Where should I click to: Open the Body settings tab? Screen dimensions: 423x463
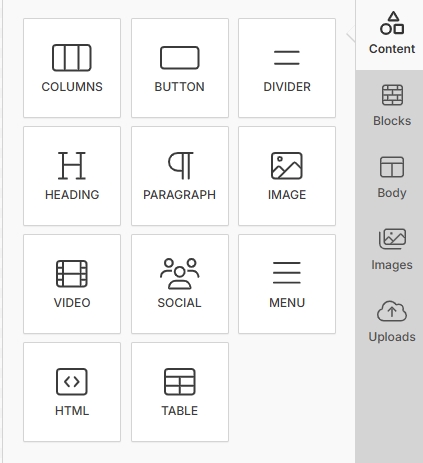(392, 178)
